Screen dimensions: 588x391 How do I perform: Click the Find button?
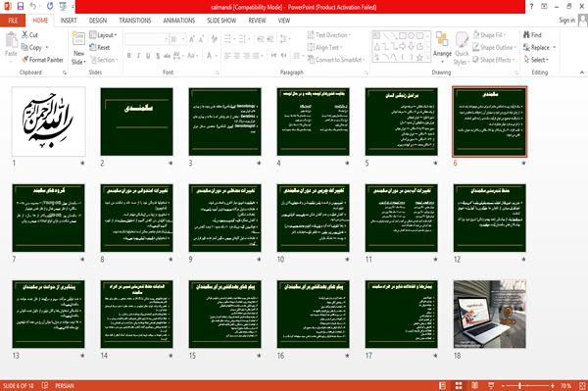click(x=532, y=35)
